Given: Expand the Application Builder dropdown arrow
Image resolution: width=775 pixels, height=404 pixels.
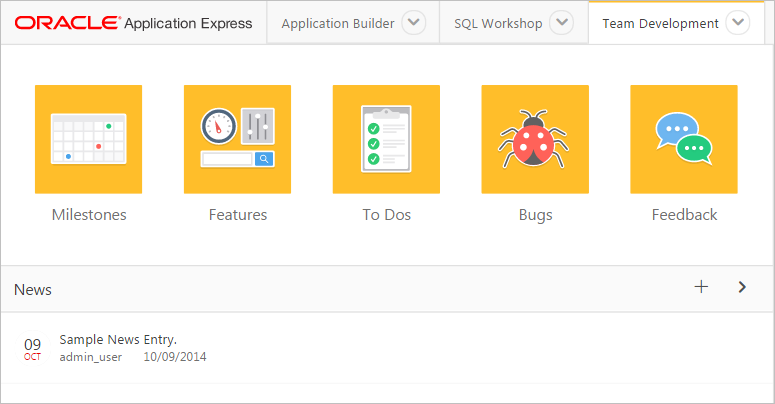Looking at the screenshot, I should coord(414,23).
